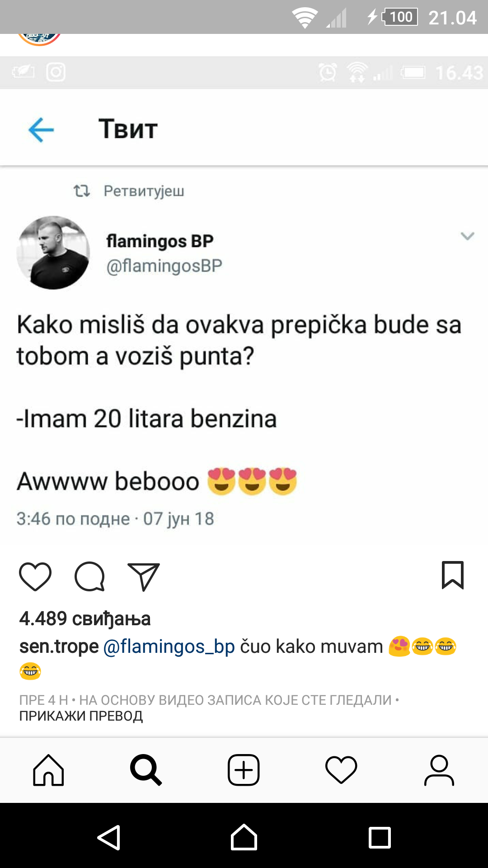Tap Android home navigation button
The width and height of the screenshot is (488, 868).
pyautogui.click(x=244, y=838)
